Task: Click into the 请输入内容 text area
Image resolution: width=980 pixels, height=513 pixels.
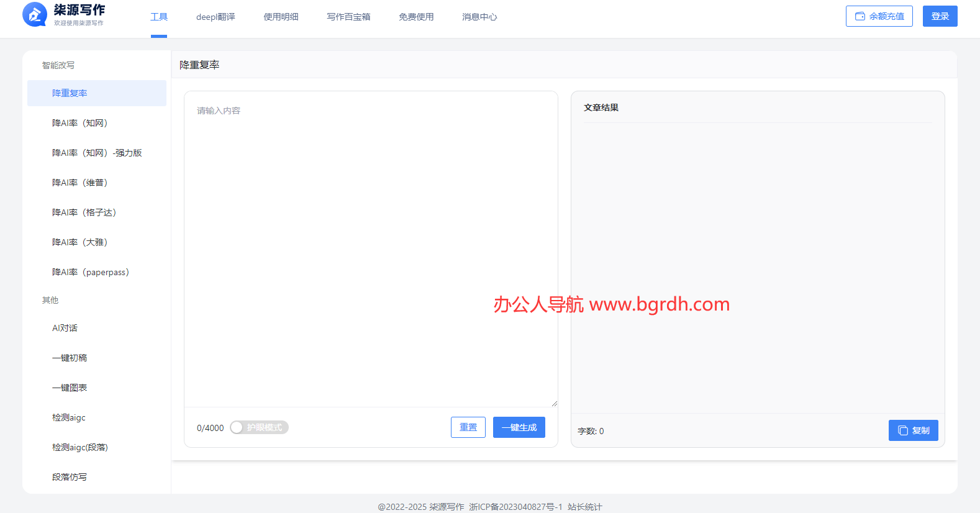Action: pos(371,248)
